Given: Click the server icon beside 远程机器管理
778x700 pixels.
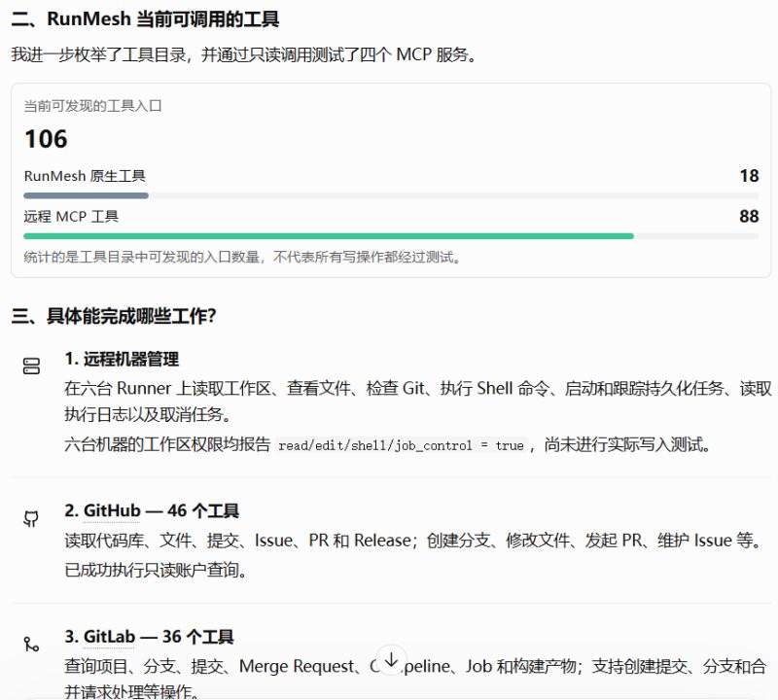Looking at the screenshot, I should [31, 367].
